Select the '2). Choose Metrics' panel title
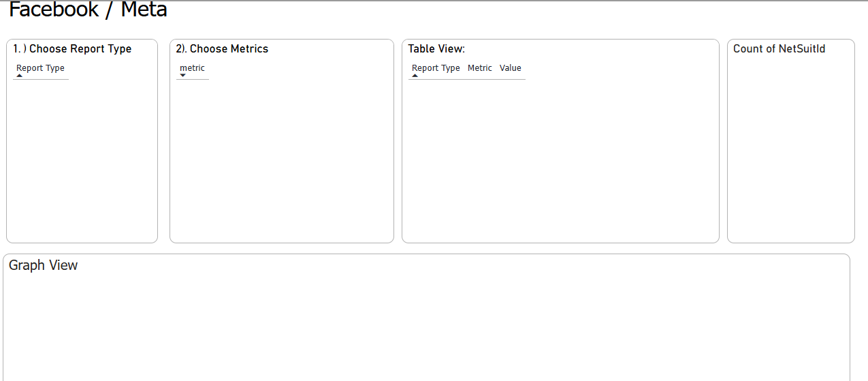The image size is (868, 381). (222, 49)
